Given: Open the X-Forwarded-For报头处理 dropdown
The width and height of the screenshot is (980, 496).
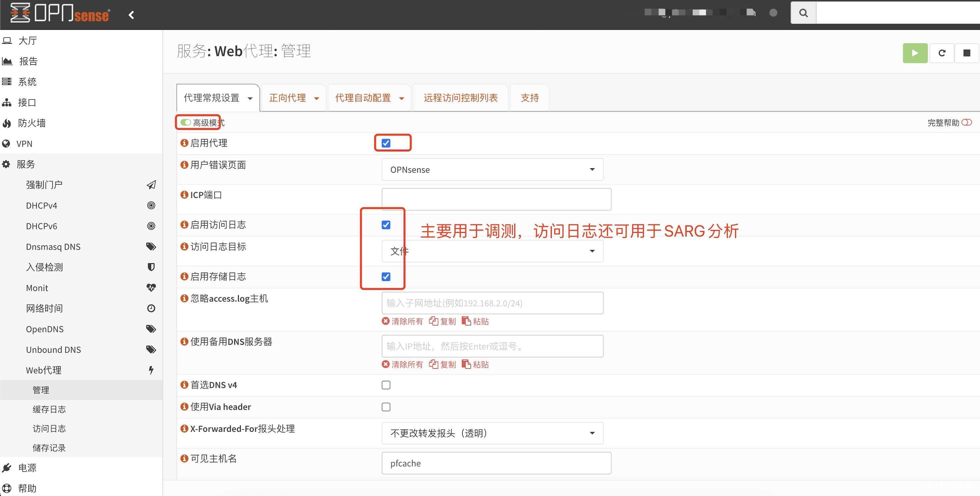Looking at the screenshot, I should [492, 433].
